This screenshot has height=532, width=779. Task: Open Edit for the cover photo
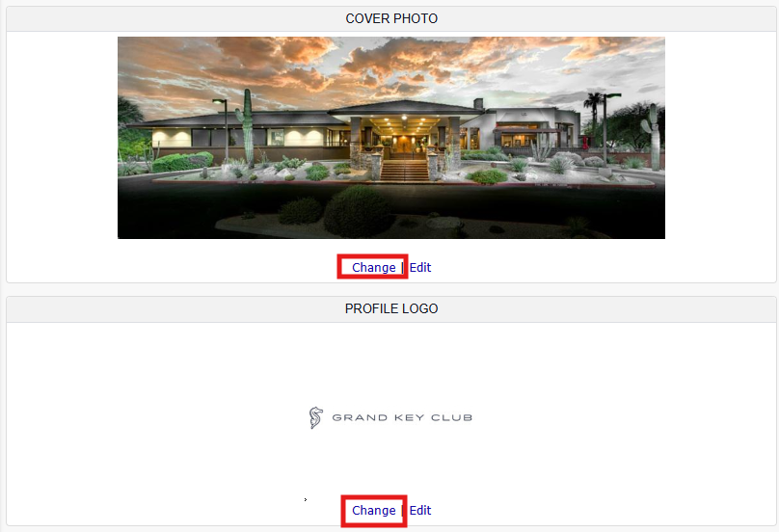(420, 267)
